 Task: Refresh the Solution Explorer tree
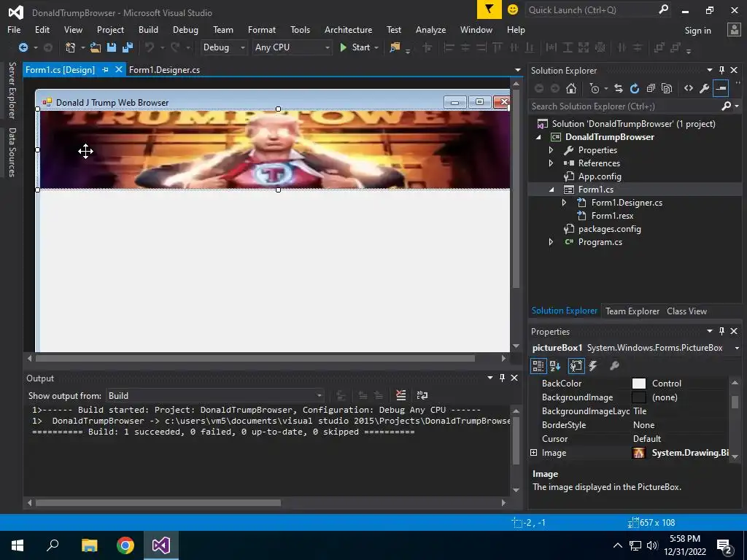tap(635, 88)
